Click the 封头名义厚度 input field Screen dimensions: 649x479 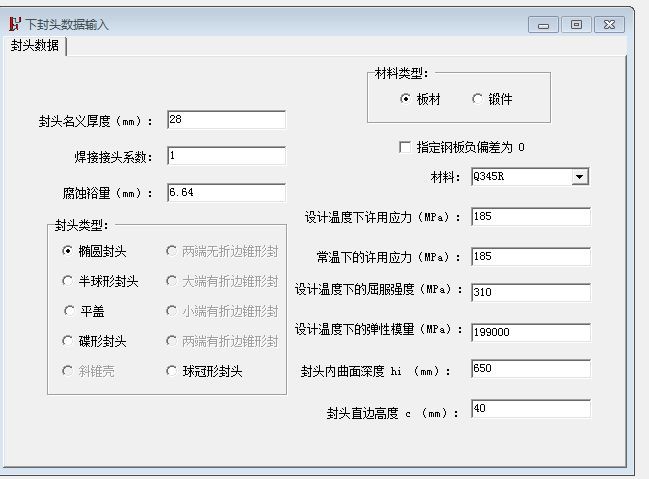[226, 120]
